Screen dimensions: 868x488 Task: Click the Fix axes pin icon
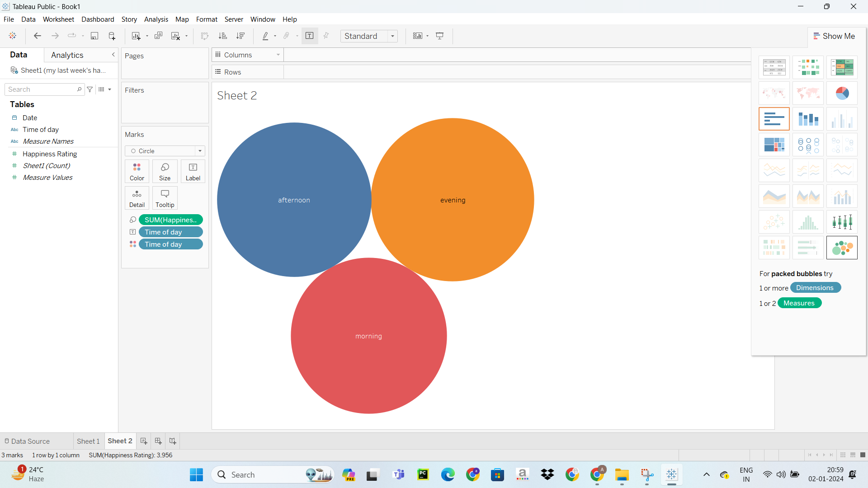(x=326, y=36)
